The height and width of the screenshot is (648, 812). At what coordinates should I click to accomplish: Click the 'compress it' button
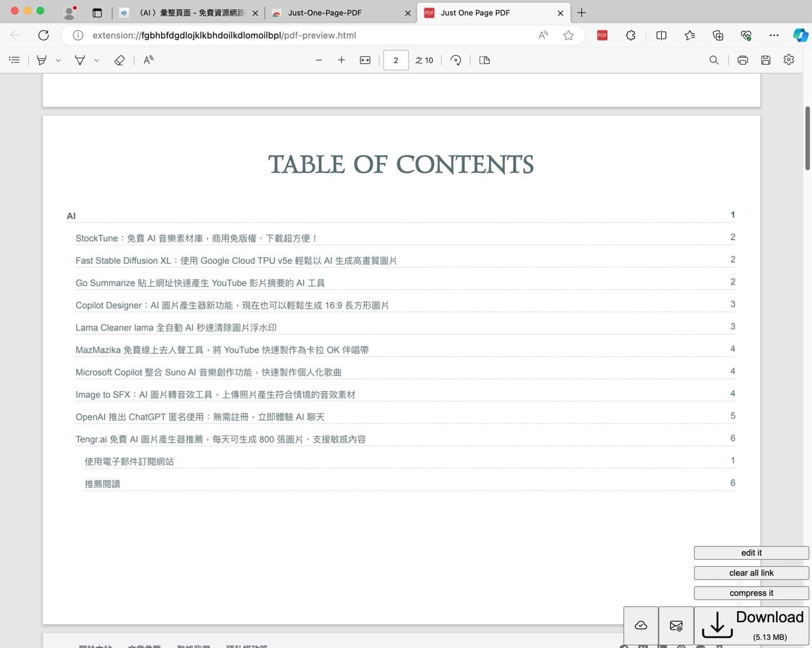(751, 593)
